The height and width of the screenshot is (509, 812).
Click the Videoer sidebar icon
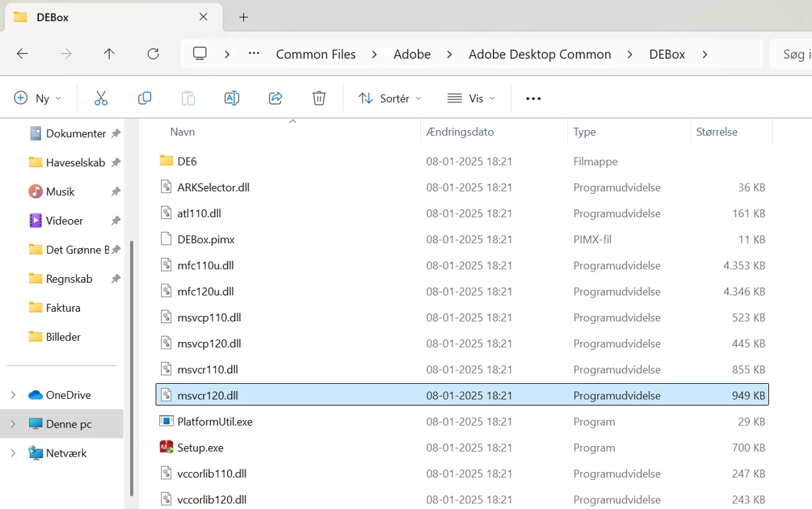point(35,220)
